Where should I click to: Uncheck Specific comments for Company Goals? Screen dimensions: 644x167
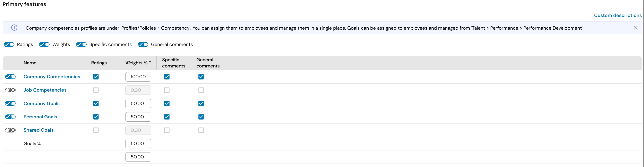click(x=167, y=103)
